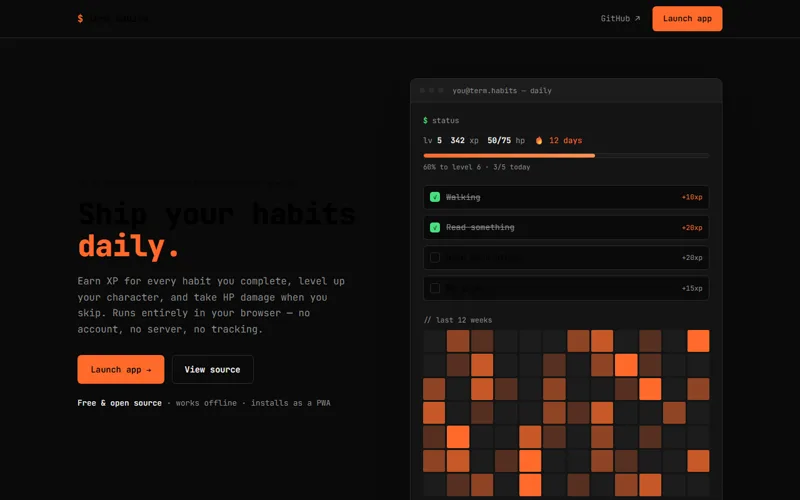Click 'installs as a PWA' text
This screenshot has height=500, width=800.
click(290, 403)
